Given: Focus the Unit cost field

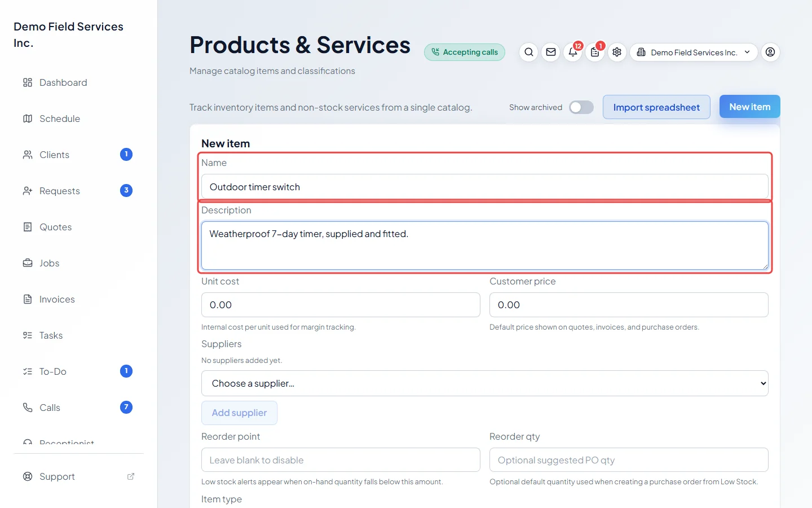Looking at the screenshot, I should coord(341,305).
